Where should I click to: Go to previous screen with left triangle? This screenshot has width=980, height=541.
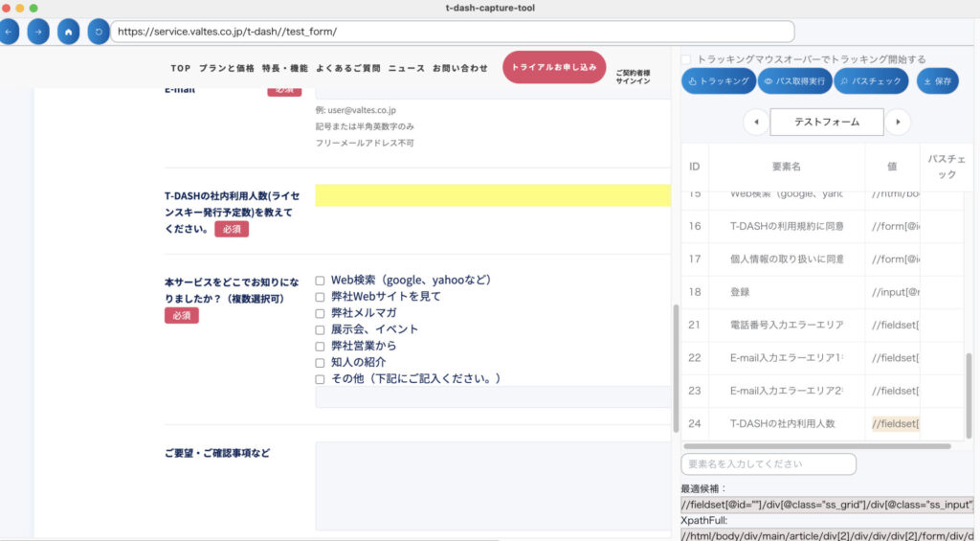(756, 123)
